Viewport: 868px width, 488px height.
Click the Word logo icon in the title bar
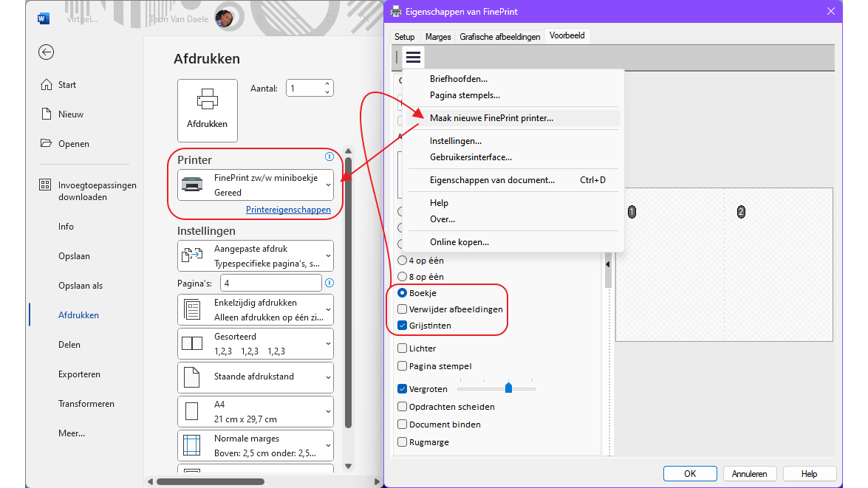coord(43,18)
